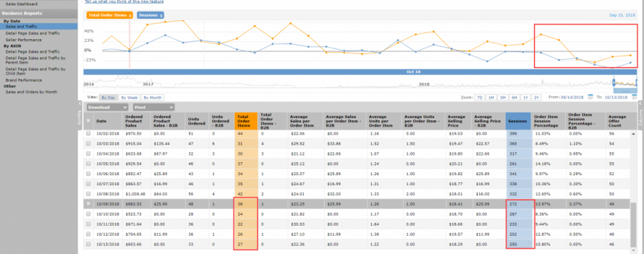This screenshot has height=254, width=644.
Task: Open the From date calendar icon
Action: click(x=590, y=97)
